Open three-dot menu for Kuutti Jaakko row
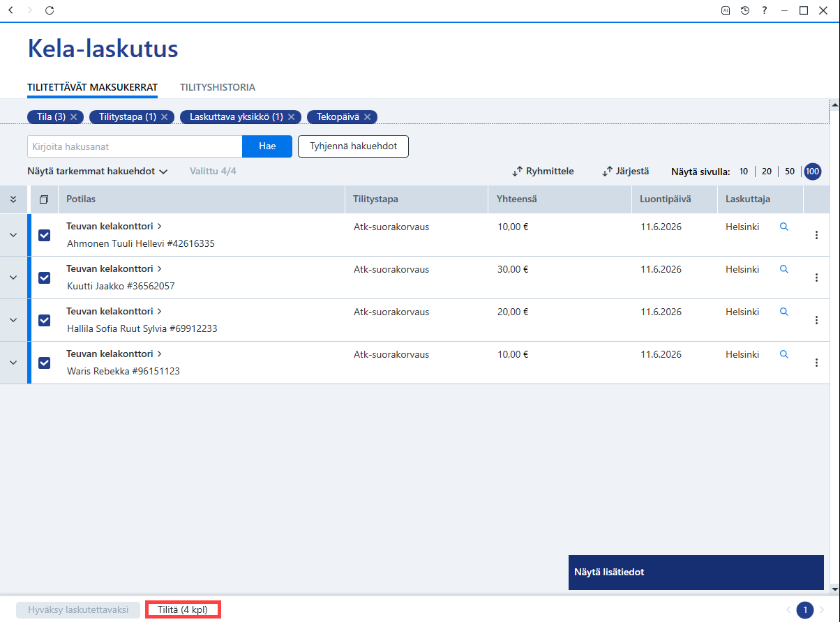The image size is (840, 622). (x=816, y=278)
